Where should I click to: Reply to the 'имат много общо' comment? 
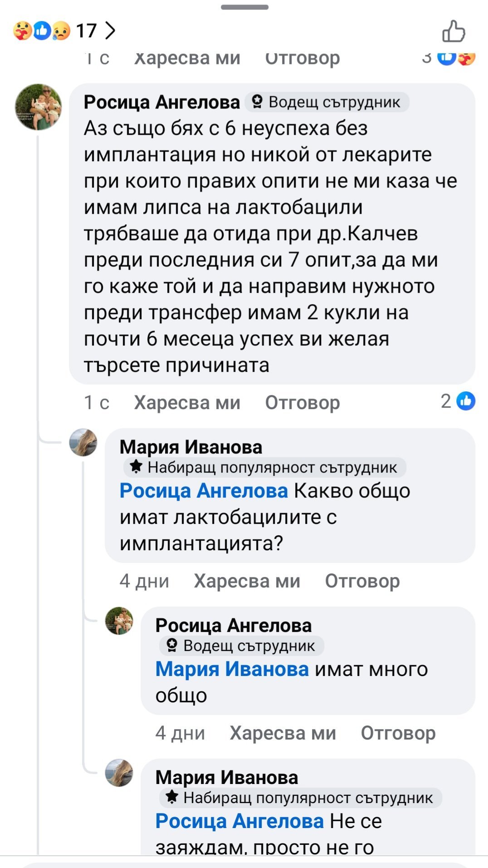(x=398, y=733)
